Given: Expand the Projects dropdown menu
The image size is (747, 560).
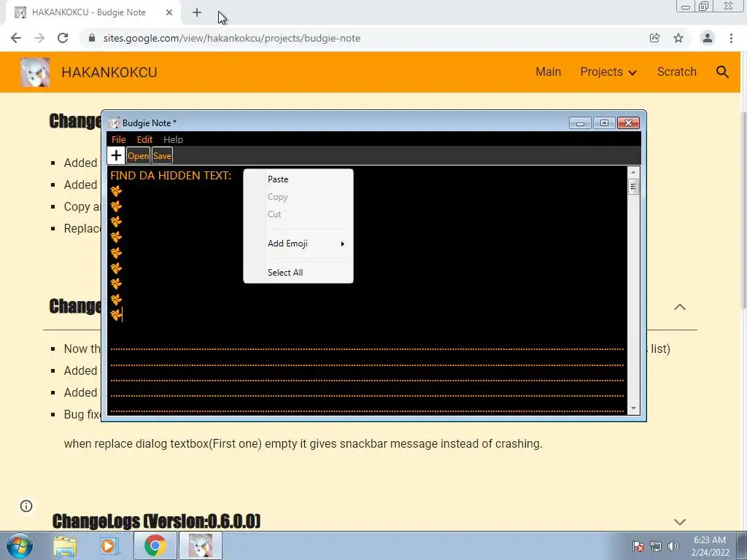Looking at the screenshot, I should point(608,72).
